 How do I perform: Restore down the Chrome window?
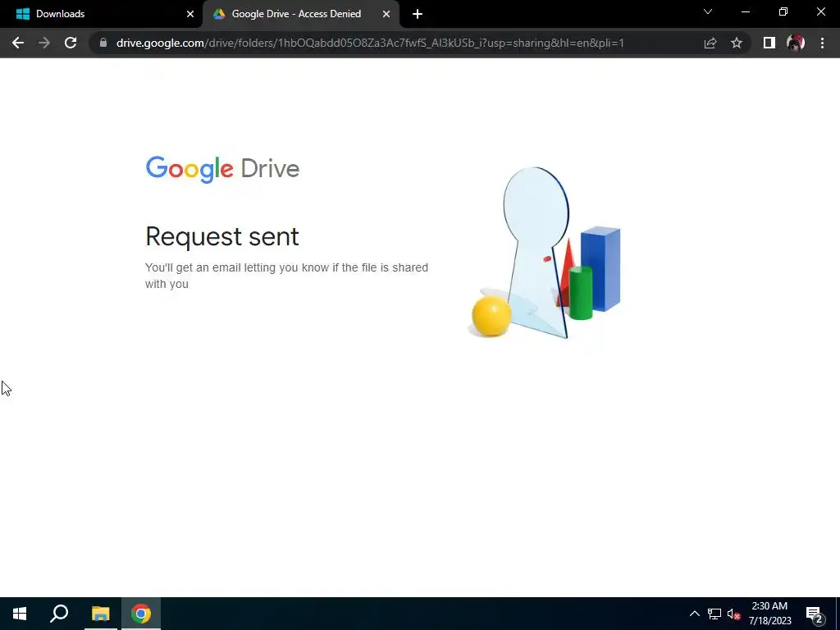[x=783, y=11]
